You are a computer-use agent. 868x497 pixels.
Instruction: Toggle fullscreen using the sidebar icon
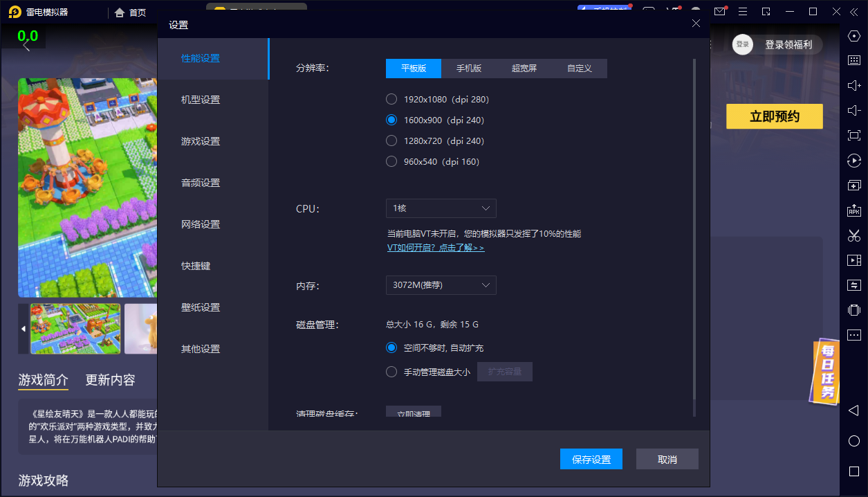pyautogui.click(x=853, y=136)
